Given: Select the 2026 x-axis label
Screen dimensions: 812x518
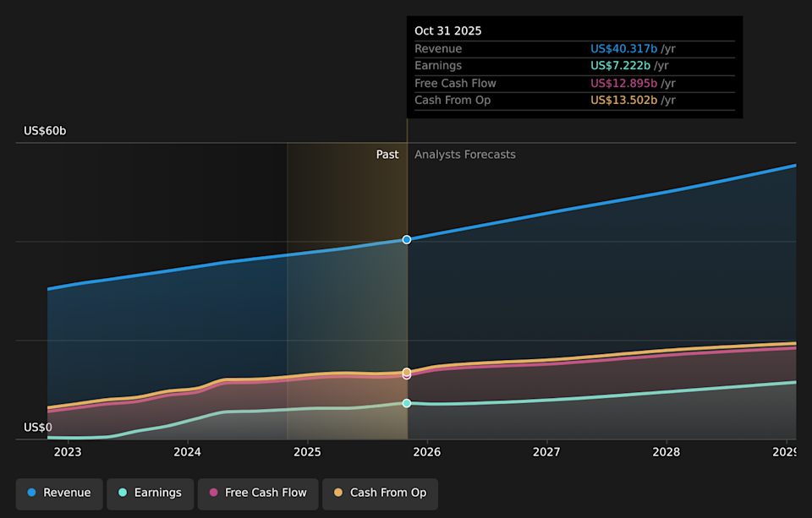Looking at the screenshot, I should point(427,452).
